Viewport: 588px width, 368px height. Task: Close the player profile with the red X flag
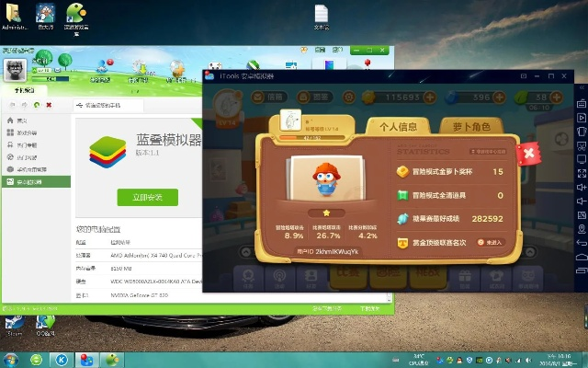pyautogui.click(x=528, y=154)
